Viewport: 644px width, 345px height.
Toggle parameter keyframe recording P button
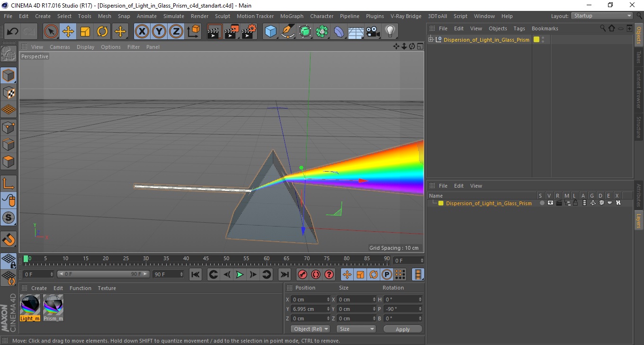[x=387, y=274]
